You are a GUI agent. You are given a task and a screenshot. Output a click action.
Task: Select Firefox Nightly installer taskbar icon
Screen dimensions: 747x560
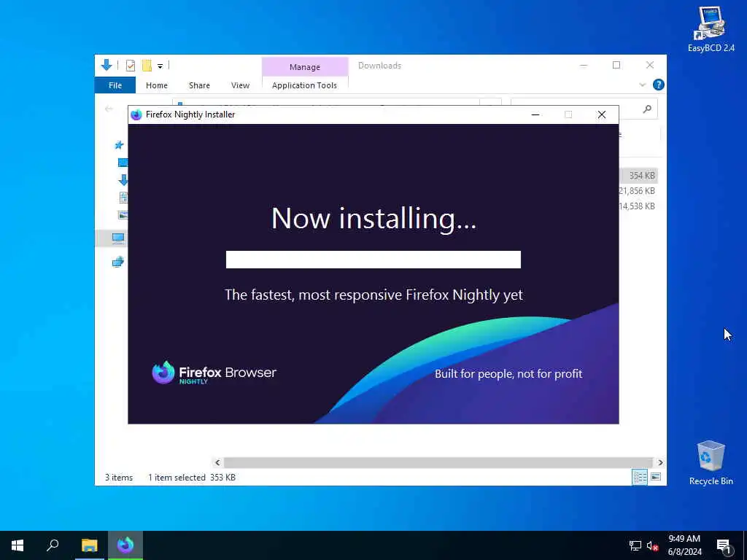tap(125, 545)
